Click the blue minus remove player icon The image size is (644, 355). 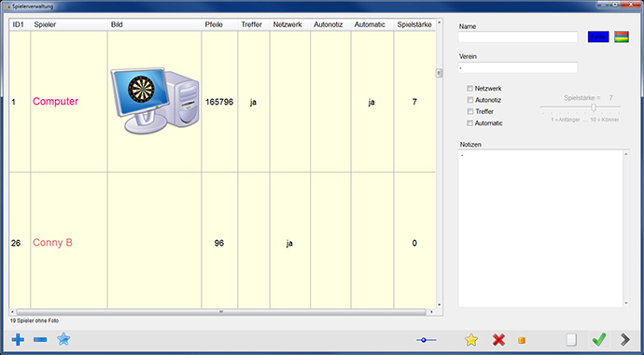tap(40, 340)
